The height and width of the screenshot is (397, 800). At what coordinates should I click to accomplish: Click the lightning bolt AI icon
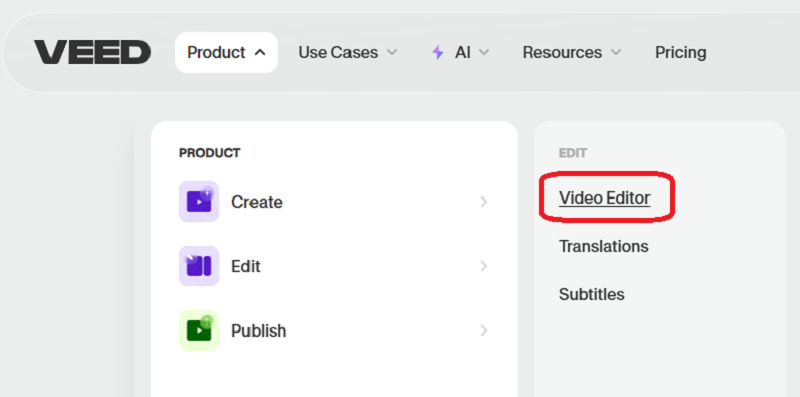coord(438,52)
